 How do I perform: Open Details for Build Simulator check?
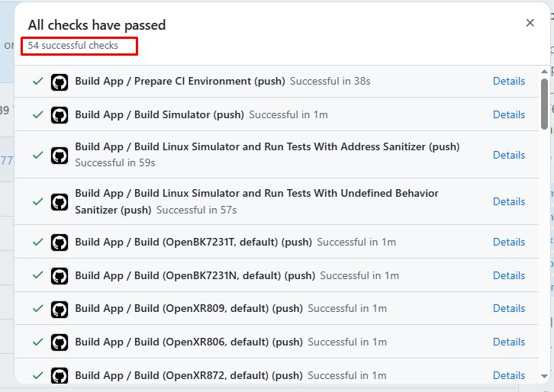(509, 114)
